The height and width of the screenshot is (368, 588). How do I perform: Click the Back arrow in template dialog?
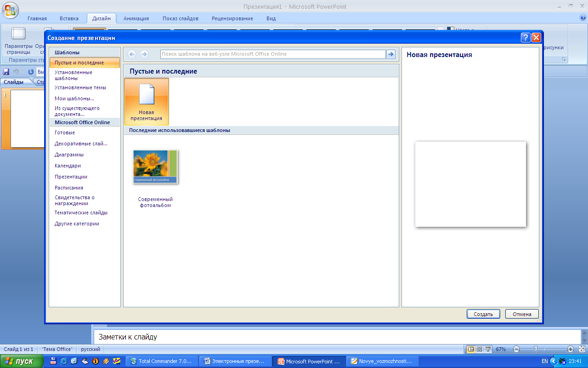[x=132, y=54]
